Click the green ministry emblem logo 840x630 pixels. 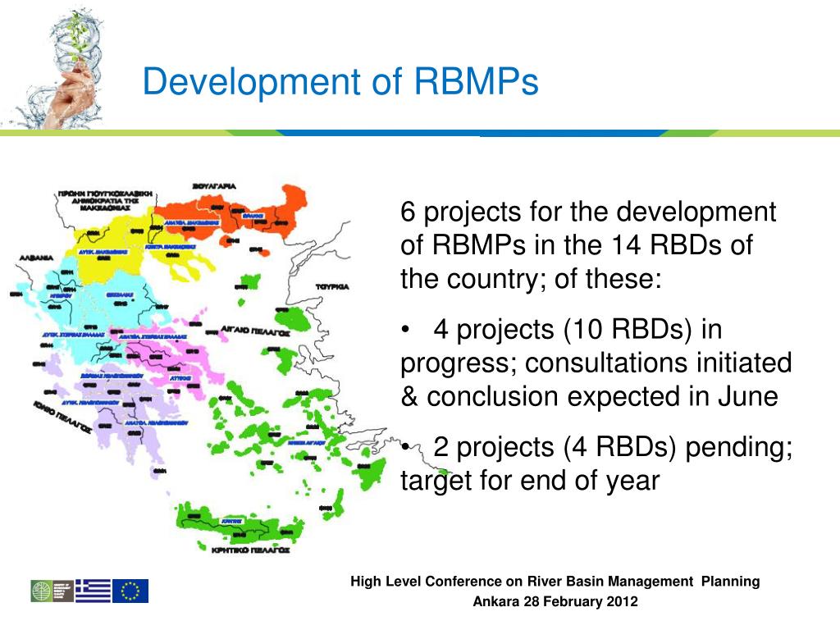pyautogui.click(x=52, y=591)
